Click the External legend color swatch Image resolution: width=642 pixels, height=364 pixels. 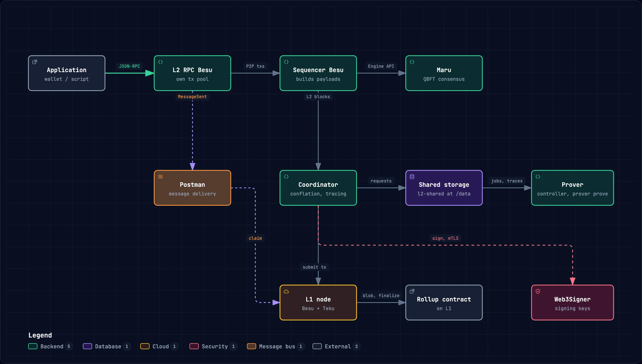pos(317,346)
